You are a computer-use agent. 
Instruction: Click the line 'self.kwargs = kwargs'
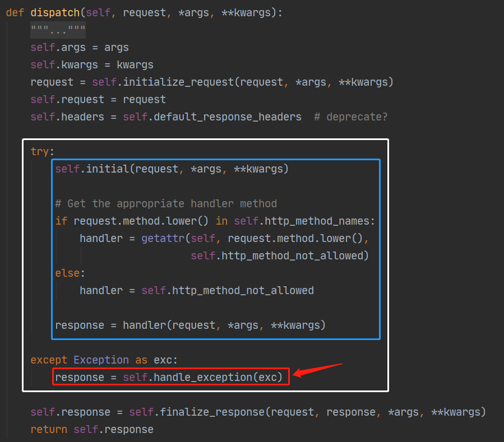point(92,65)
